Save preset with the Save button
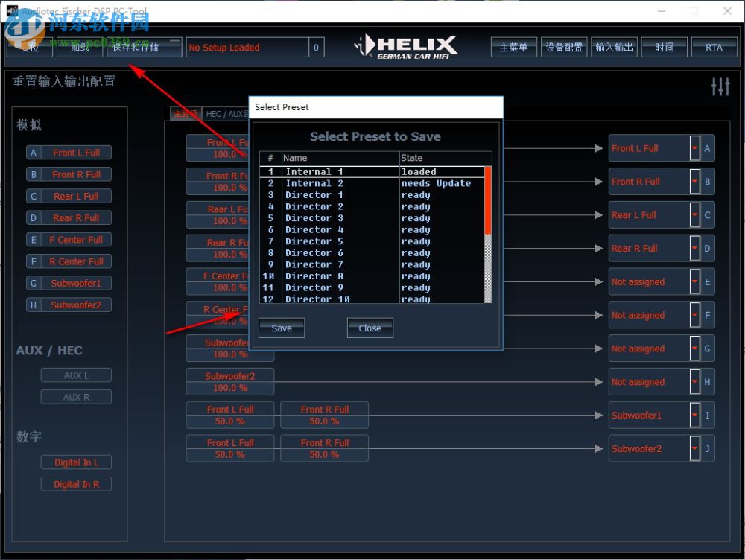The height and width of the screenshot is (560, 745). tap(281, 328)
